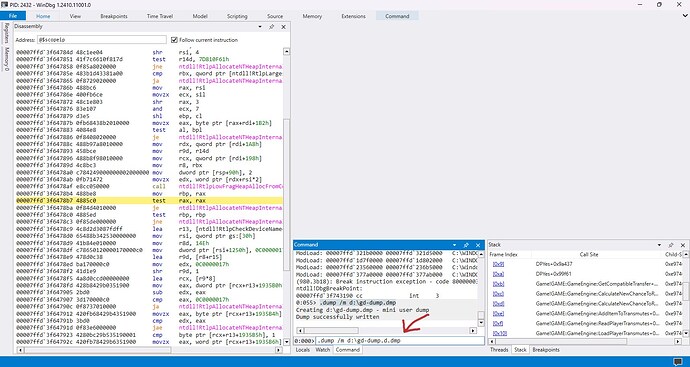The height and width of the screenshot is (367, 690).
Task: Pin the Stack panel
Action: tap(671, 245)
